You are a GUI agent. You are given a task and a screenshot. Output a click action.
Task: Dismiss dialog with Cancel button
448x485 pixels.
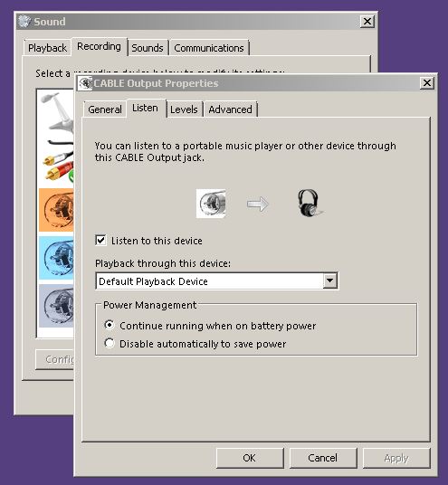coord(323,458)
